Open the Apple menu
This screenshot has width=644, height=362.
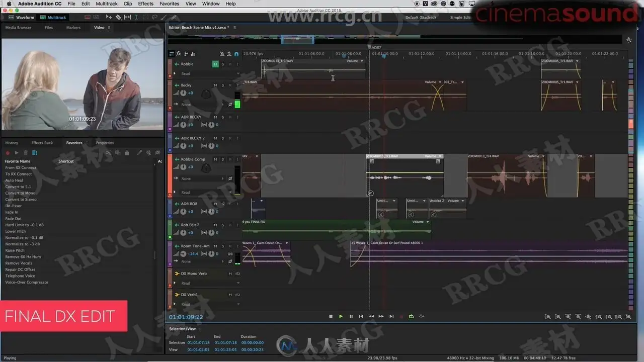click(x=9, y=4)
